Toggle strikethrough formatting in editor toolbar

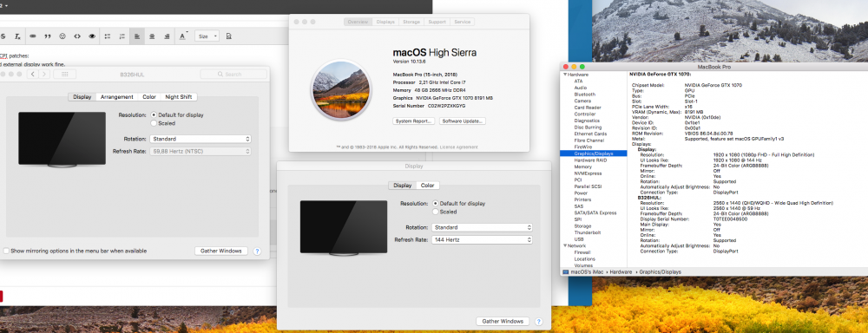pyautogui.click(x=3, y=36)
